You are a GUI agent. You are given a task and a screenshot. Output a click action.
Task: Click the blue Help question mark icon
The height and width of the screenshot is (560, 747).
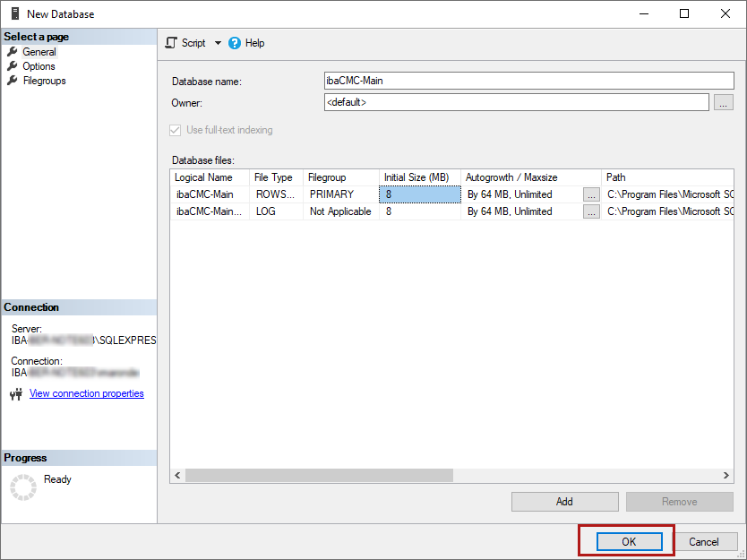point(235,43)
